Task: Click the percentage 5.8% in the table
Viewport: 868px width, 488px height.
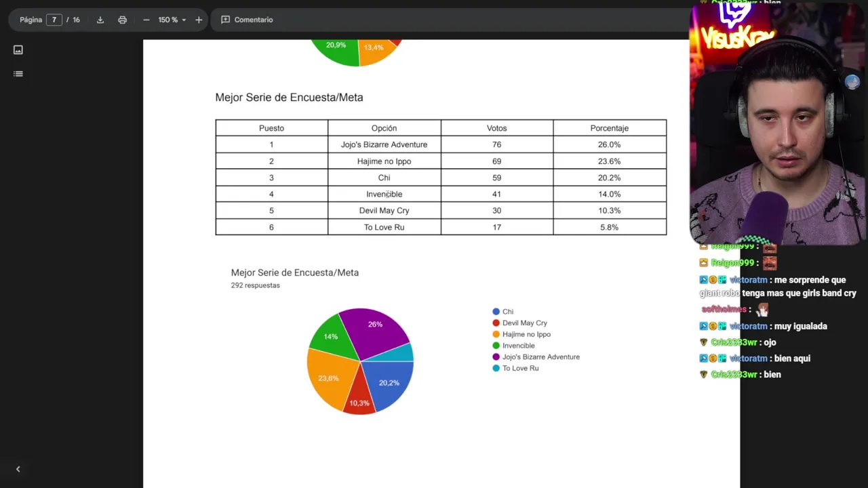Action: (x=609, y=227)
